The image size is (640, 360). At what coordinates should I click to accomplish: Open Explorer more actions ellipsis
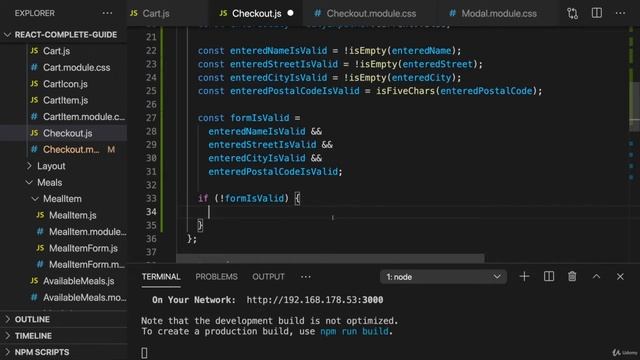coord(107,13)
